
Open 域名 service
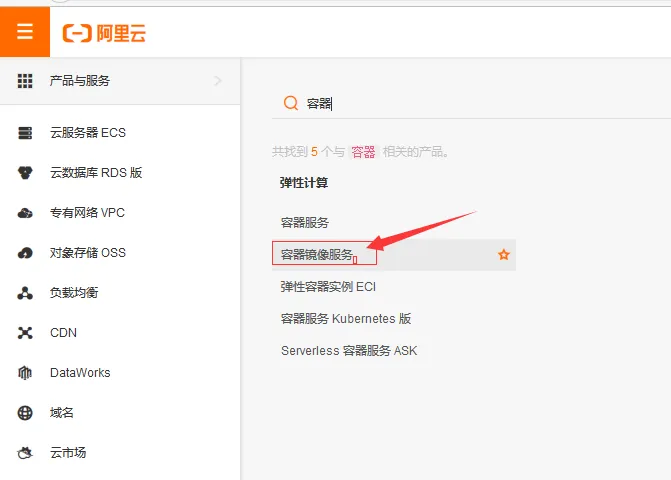point(62,412)
